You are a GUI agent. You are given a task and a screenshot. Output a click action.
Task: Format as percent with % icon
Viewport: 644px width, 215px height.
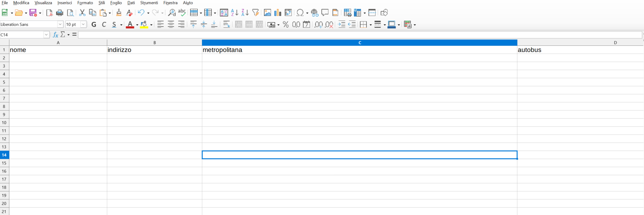click(x=285, y=25)
